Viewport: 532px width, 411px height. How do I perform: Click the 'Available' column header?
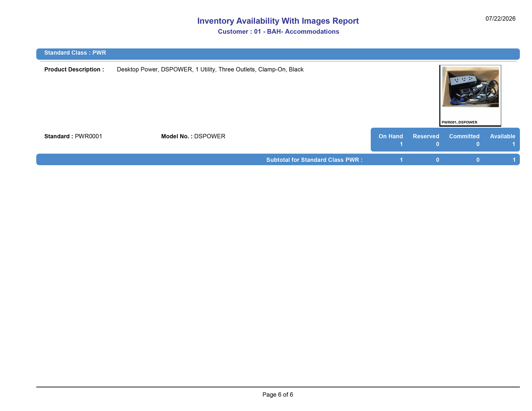(x=502, y=136)
